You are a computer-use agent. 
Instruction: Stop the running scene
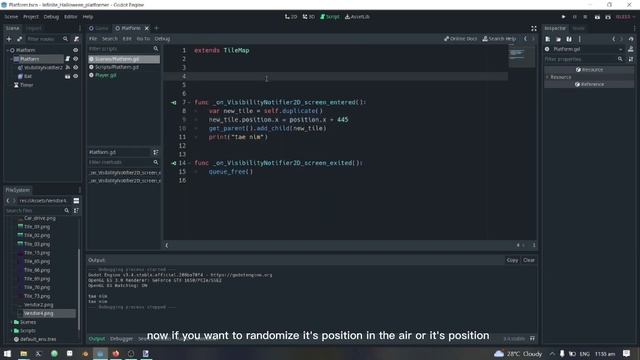point(585,17)
